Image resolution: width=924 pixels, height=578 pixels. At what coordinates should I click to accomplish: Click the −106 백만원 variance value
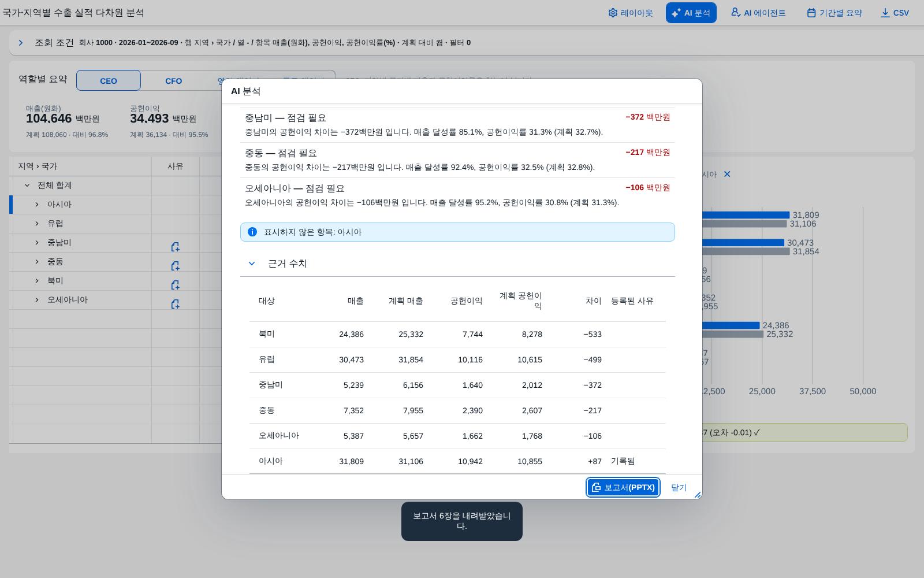tap(648, 188)
